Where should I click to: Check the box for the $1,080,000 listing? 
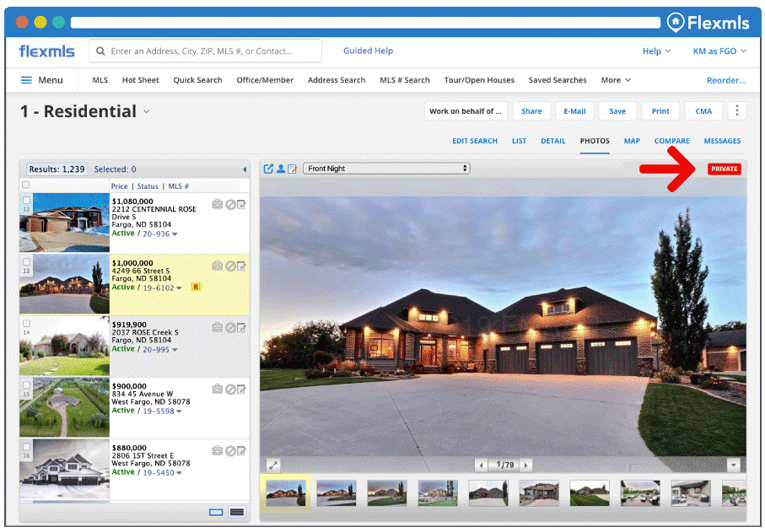point(27,201)
